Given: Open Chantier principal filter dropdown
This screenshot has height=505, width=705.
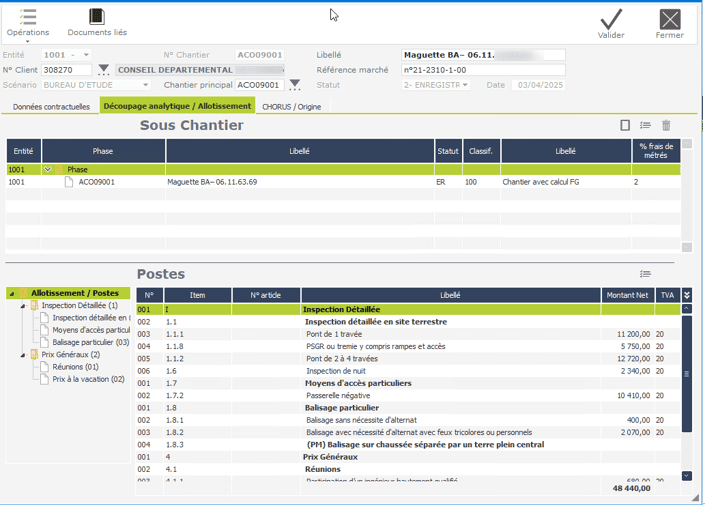Looking at the screenshot, I should (x=295, y=85).
